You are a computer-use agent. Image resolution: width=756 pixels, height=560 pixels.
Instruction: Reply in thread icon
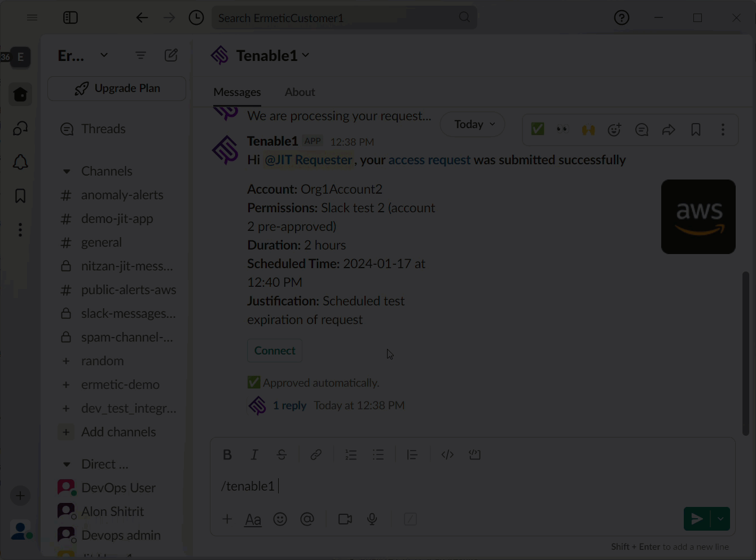click(x=641, y=129)
